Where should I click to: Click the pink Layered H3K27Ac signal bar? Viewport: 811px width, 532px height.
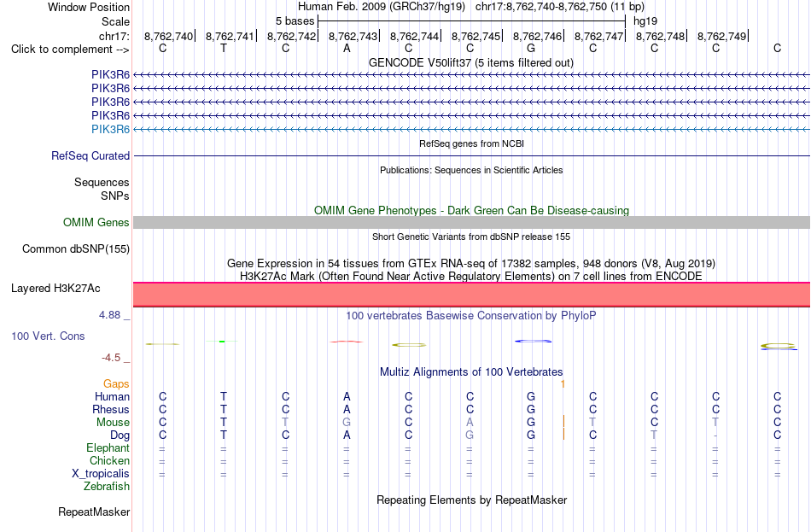click(471, 295)
